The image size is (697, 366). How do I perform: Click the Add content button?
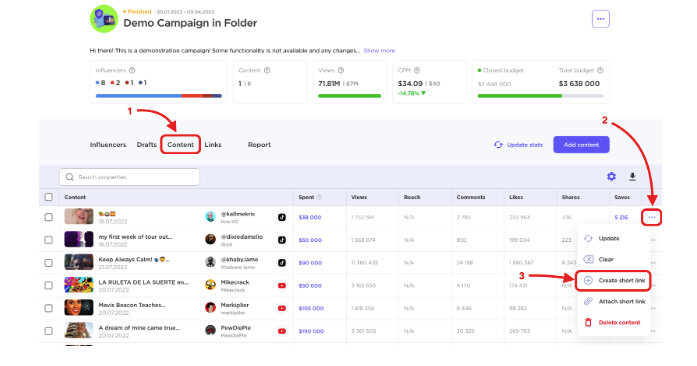pyautogui.click(x=581, y=145)
